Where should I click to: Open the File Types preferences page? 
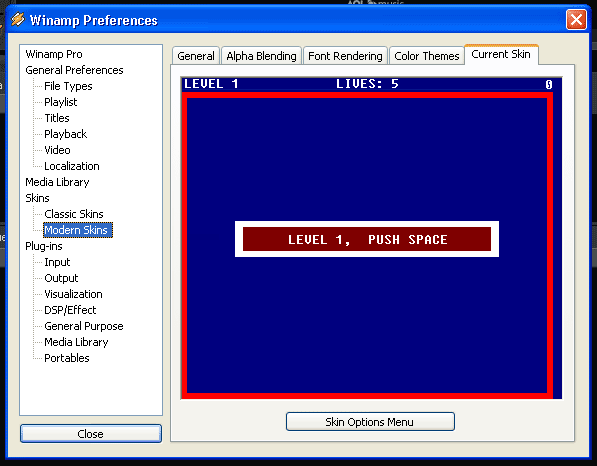68,86
